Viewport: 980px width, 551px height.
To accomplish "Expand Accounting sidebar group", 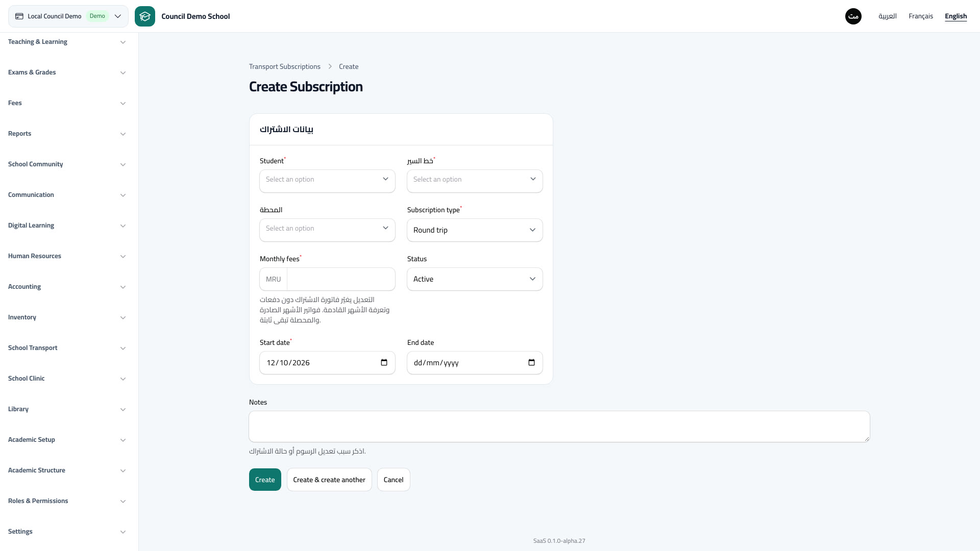I will pos(67,287).
